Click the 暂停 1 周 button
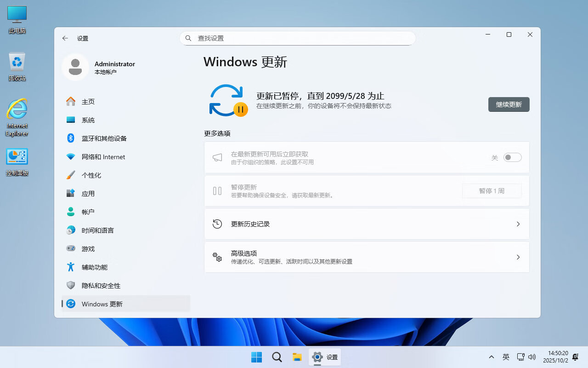588x368 pixels. coord(492,190)
